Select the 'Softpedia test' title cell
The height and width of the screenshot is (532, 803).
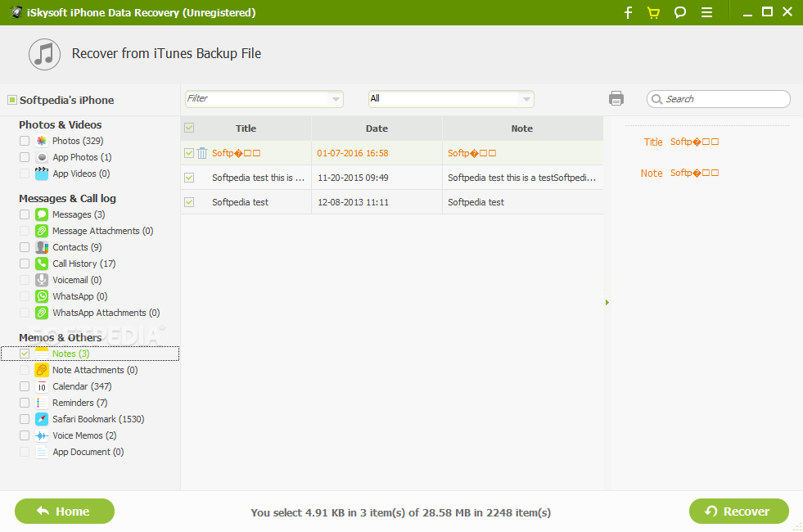click(x=240, y=202)
